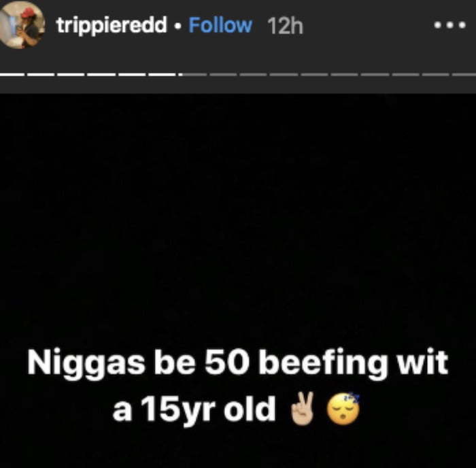Tap the sleeping face emoji

343,408
